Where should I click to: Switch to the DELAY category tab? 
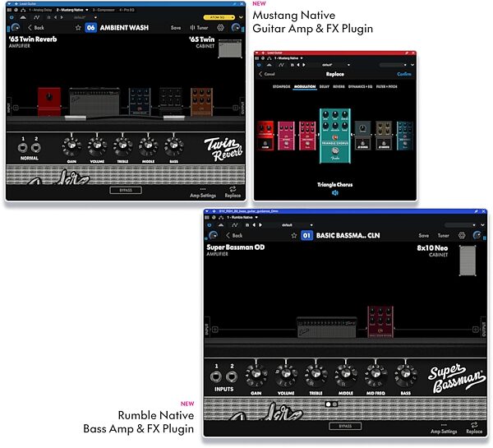[x=325, y=86]
